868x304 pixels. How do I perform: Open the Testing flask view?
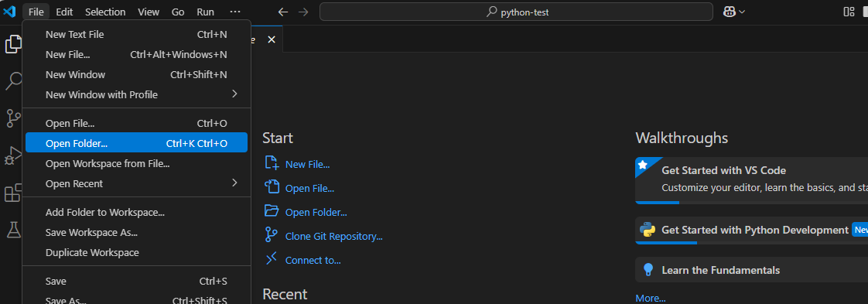(13, 229)
